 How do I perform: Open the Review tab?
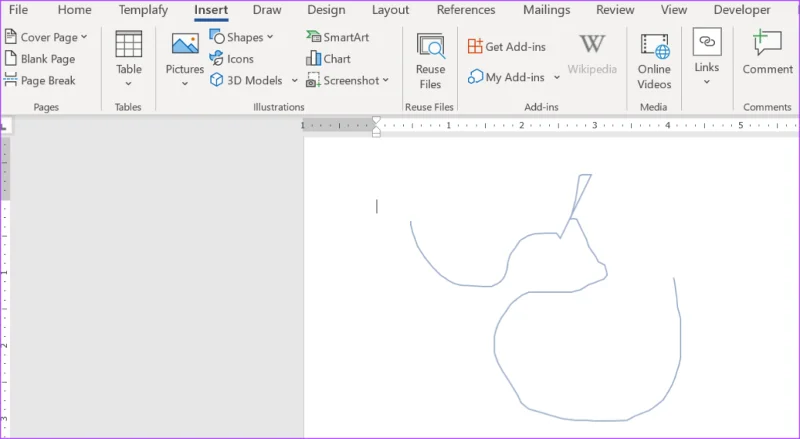pyautogui.click(x=615, y=10)
